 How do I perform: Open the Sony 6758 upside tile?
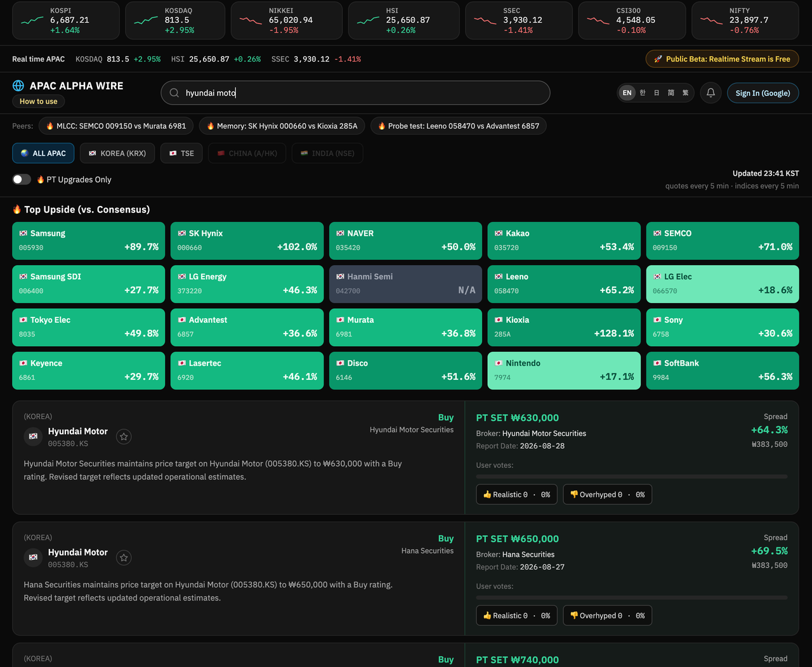(x=723, y=327)
